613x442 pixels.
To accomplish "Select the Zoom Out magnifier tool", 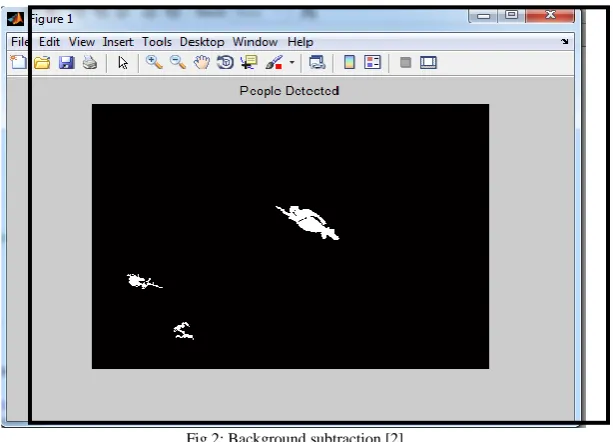I will coord(178,62).
